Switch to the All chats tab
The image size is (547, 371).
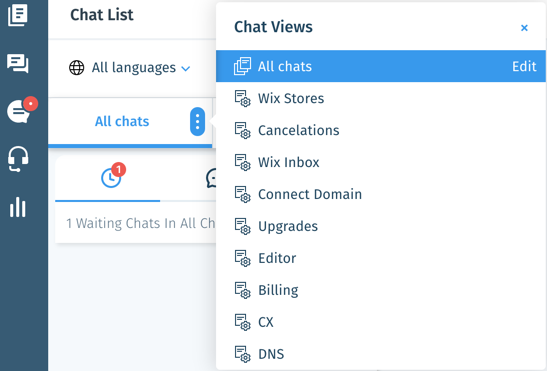click(x=122, y=121)
